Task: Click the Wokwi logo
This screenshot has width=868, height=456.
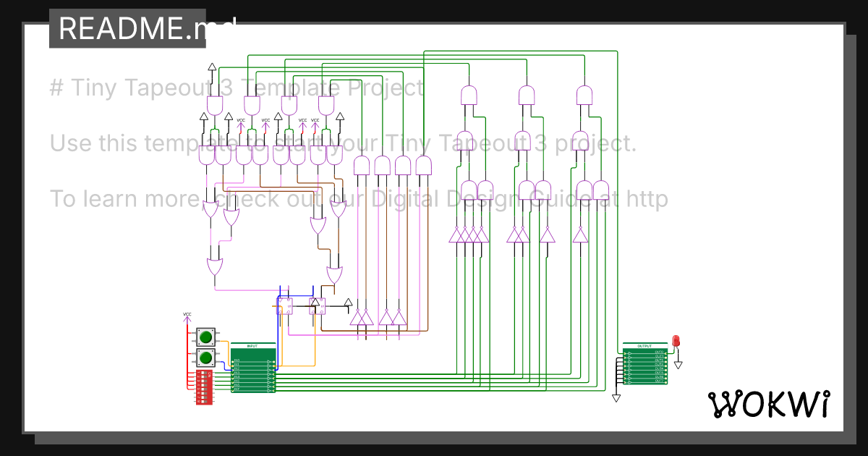Action: 768,404
